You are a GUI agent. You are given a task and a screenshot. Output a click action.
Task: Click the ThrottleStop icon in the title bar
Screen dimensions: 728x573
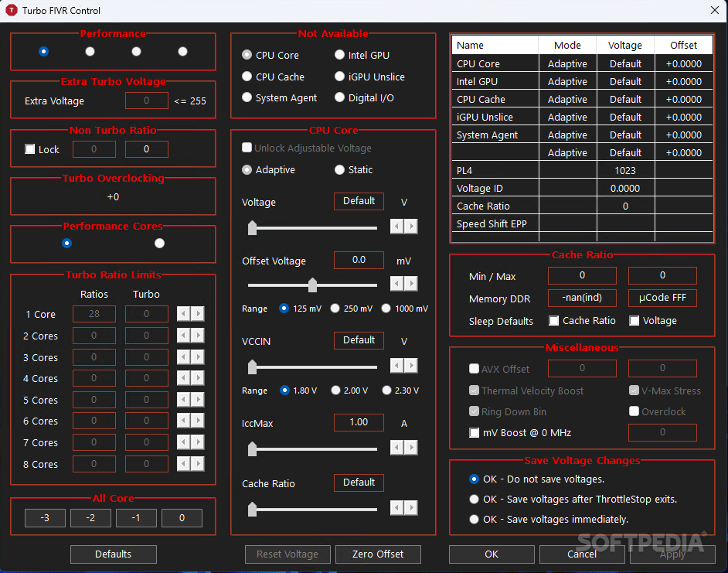[x=11, y=11]
